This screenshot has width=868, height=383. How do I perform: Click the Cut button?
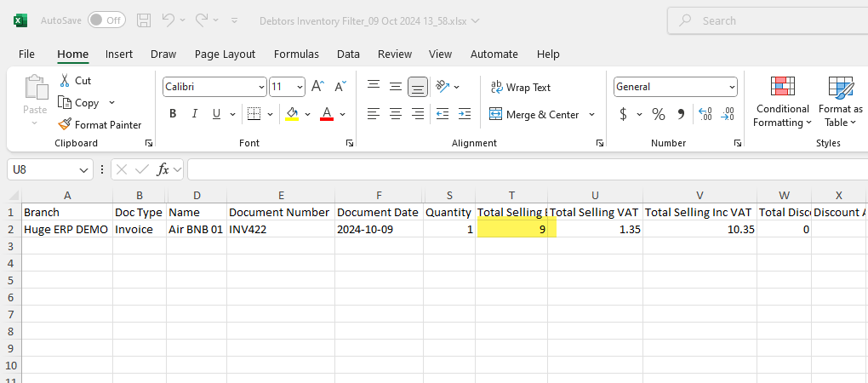click(75, 81)
